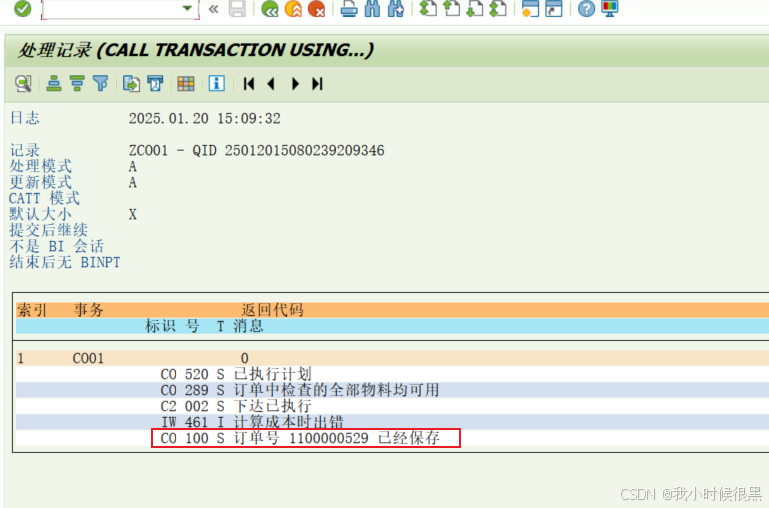This screenshot has width=769, height=508.
Task: Change layout with the colored grid icon
Action: (186, 84)
